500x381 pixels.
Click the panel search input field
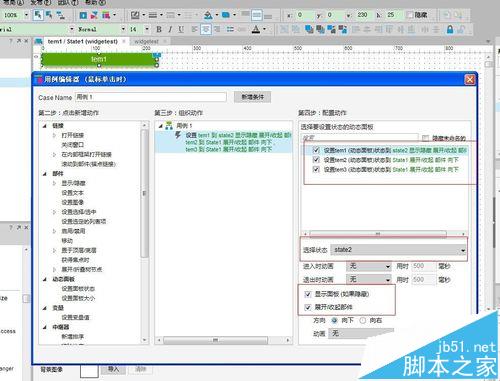coord(360,138)
